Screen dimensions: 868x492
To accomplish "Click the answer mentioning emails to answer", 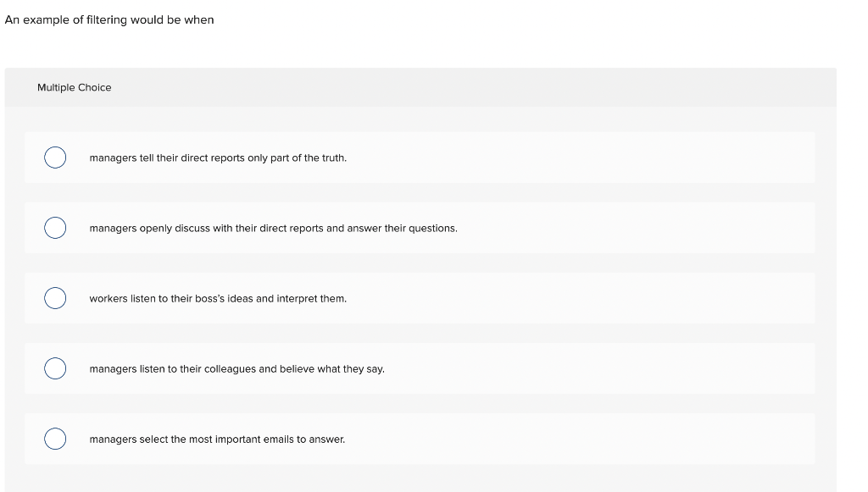I will point(217,439).
